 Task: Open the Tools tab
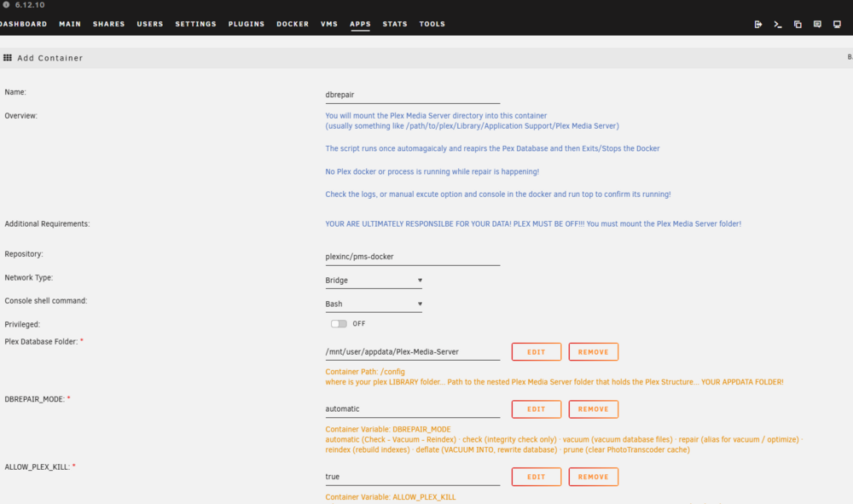(432, 24)
